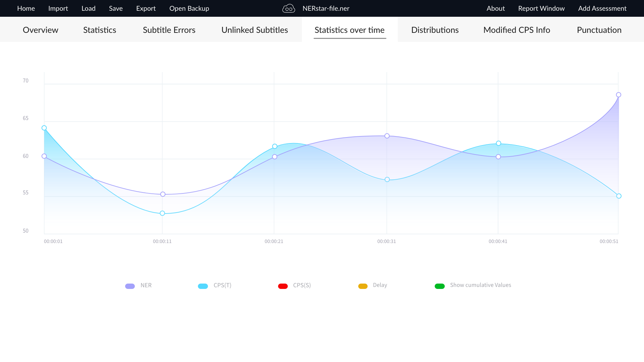Enable Show cumulative Values green toggle
Screen dimensions: 644x362
tap(439, 286)
